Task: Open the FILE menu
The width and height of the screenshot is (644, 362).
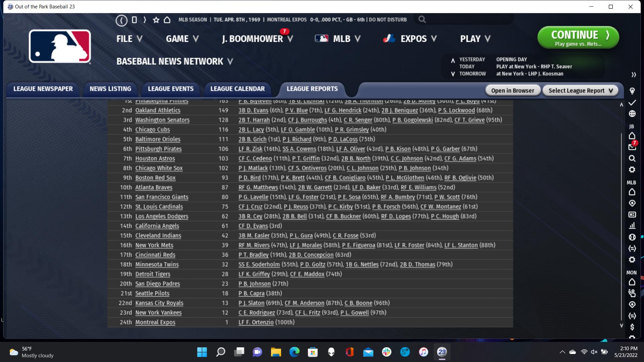Action: 129,39
